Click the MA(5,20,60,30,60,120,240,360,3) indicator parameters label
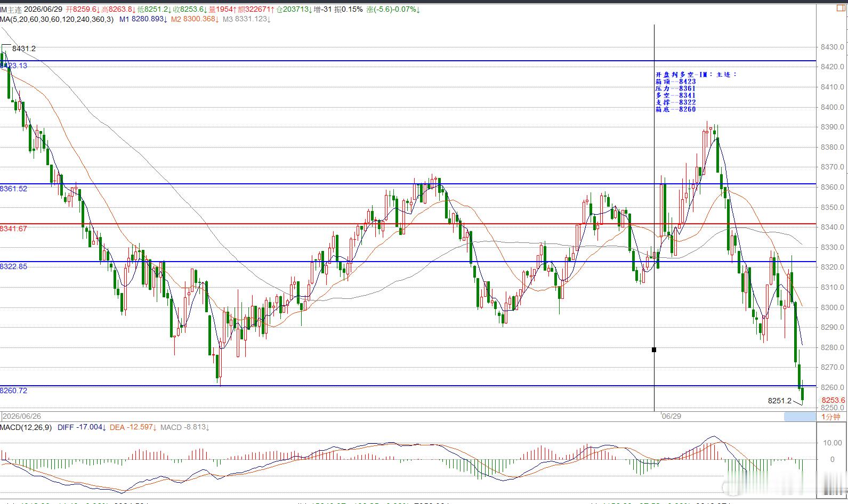 (56, 19)
